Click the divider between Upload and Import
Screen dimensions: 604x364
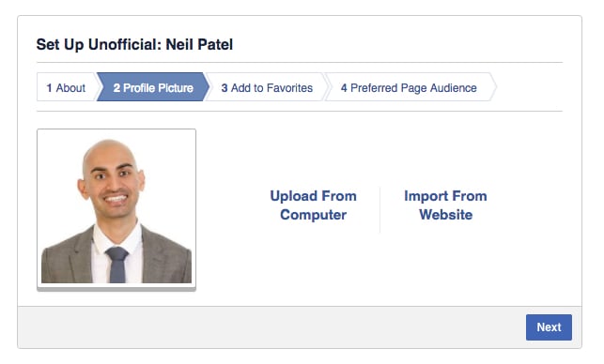point(379,210)
